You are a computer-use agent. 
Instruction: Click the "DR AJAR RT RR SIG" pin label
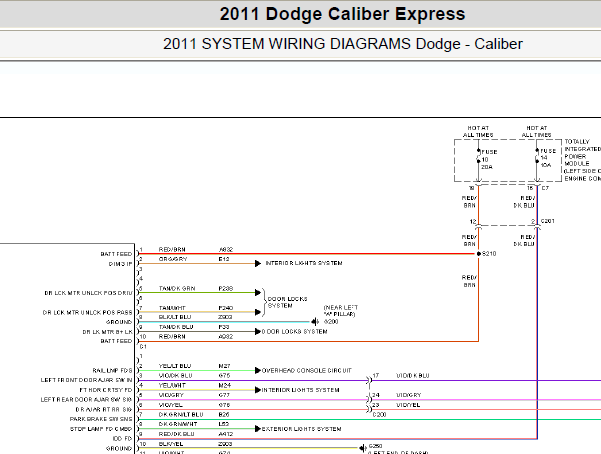[104, 410]
